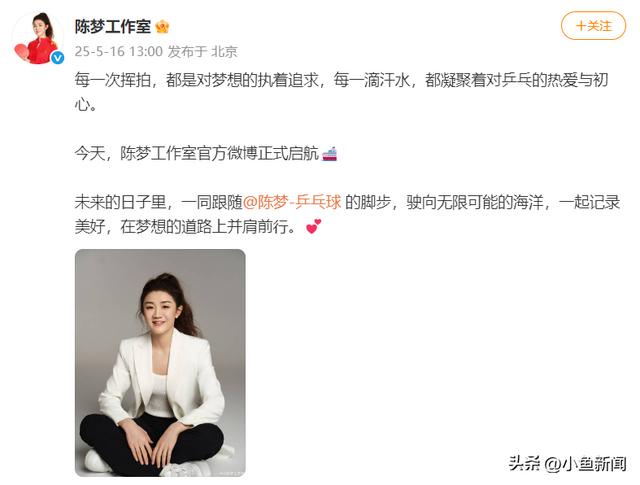Image resolution: width=640 pixels, height=485 pixels.
Task: Click the 25-5-16 13:00 post timestamp
Action: (118, 51)
